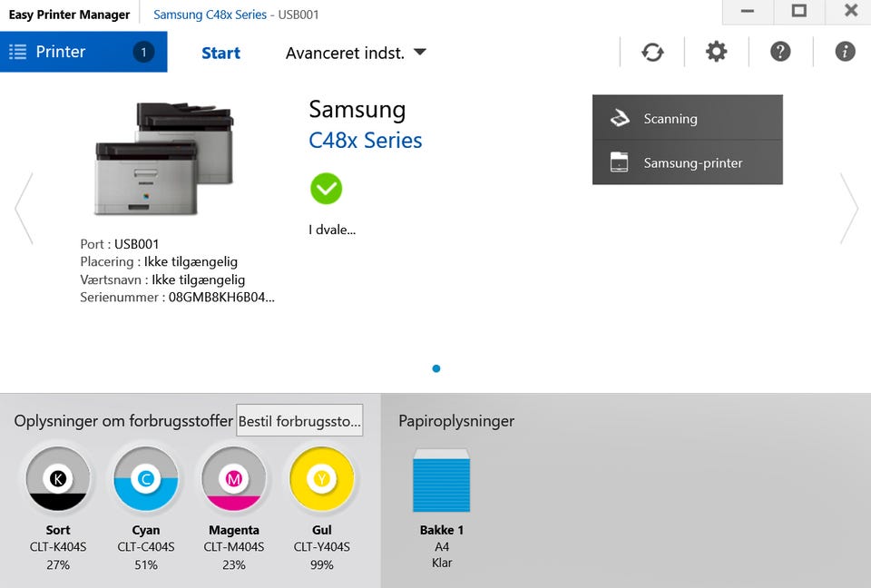Click the Samsung-printer device icon
This screenshot has height=588, width=871.
click(620, 162)
